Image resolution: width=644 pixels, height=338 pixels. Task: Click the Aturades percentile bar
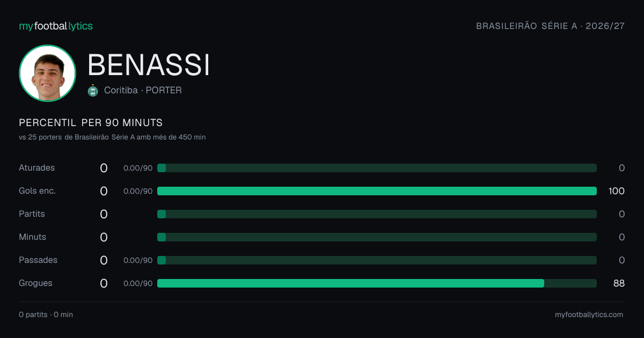click(x=377, y=168)
